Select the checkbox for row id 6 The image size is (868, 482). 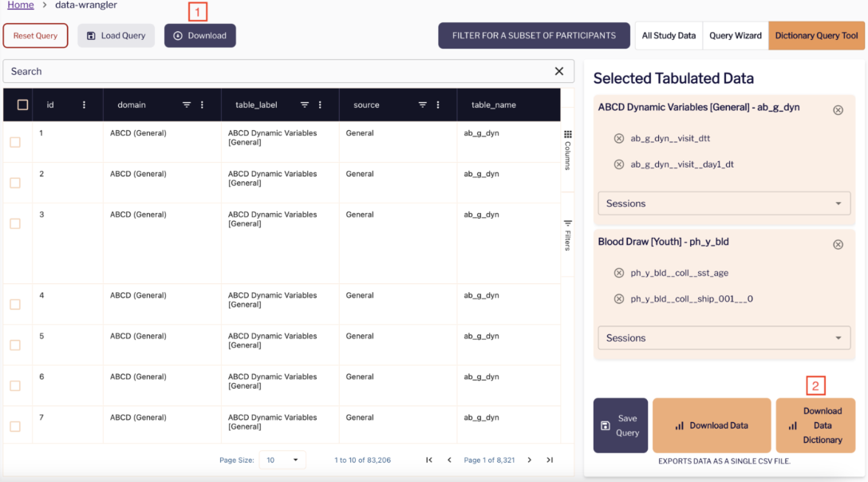[x=15, y=385]
